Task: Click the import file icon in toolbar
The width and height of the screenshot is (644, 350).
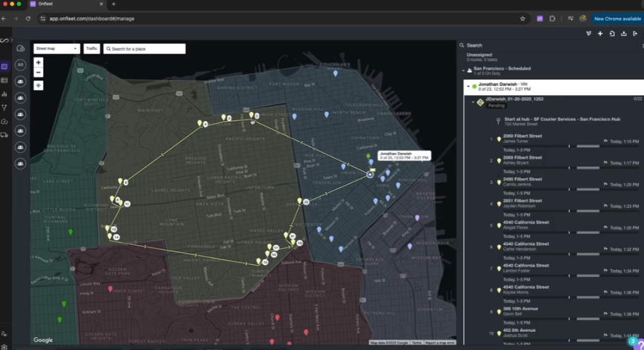Action: (612, 34)
